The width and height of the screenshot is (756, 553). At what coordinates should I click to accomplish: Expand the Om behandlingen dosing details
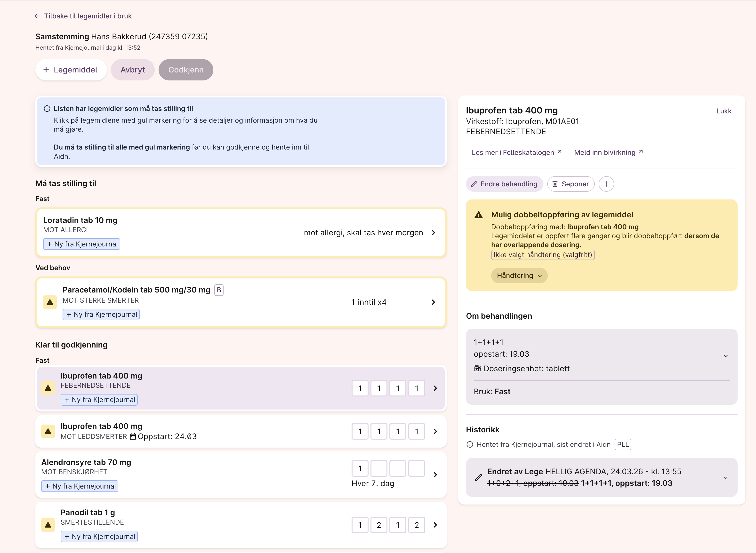coord(725,355)
